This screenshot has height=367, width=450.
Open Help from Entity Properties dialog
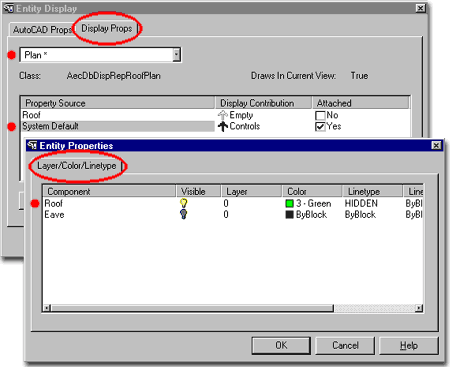pyautogui.click(x=409, y=345)
